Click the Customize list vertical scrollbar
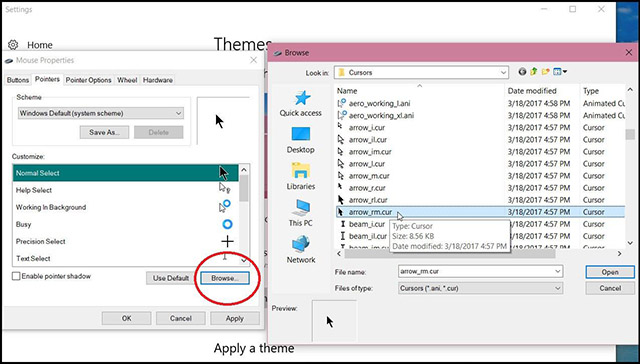The width and height of the screenshot is (640, 364). [244, 215]
